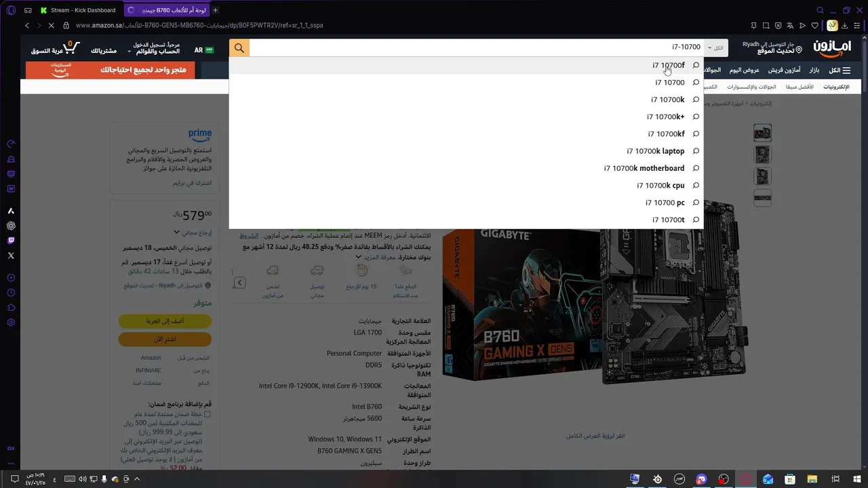Open the browser downloads icon
This screenshot has width=868, height=488.
[x=846, y=26]
